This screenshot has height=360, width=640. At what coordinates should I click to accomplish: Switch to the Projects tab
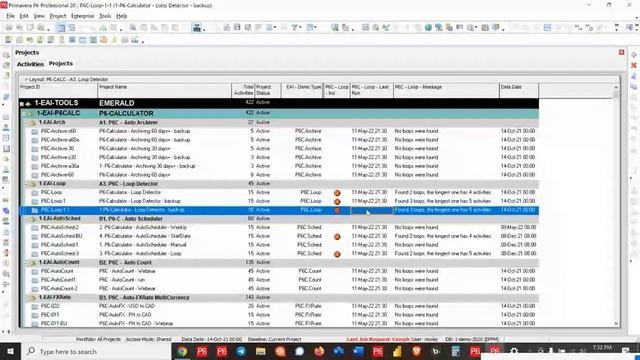click(61, 64)
